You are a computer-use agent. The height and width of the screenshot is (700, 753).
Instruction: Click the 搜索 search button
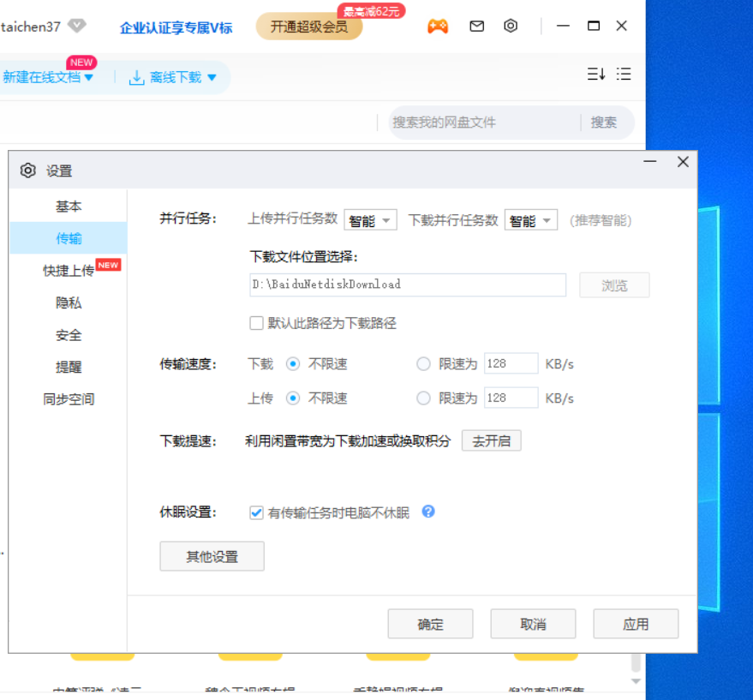pyautogui.click(x=604, y=123)
